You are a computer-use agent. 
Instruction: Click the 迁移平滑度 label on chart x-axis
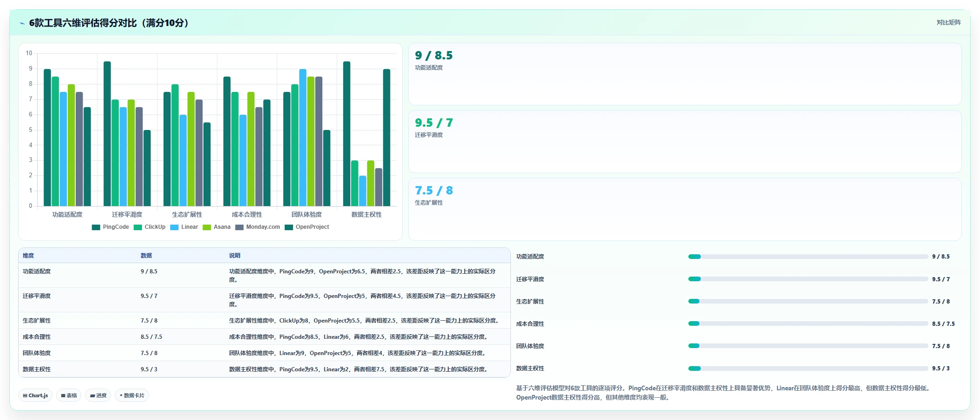[x=127, y=214]
